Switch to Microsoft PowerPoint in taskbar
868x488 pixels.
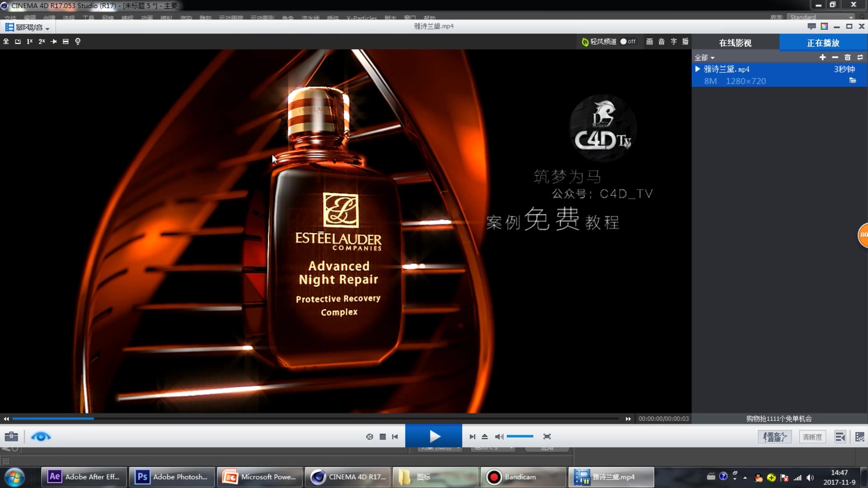[x=259, y=477]
